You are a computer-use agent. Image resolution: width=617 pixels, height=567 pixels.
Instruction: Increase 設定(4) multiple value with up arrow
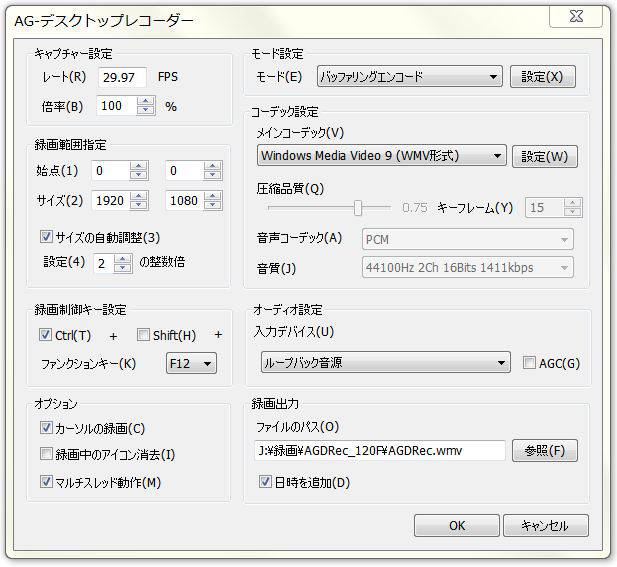(122, 259)
